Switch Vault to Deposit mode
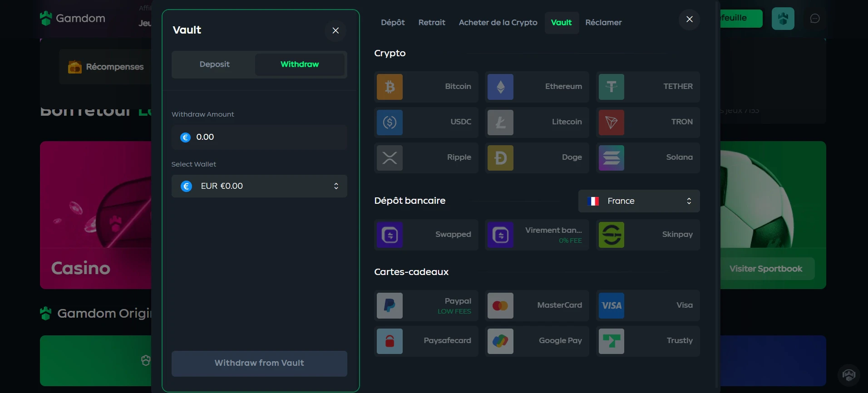868x393 pixels. pos(214,64)
